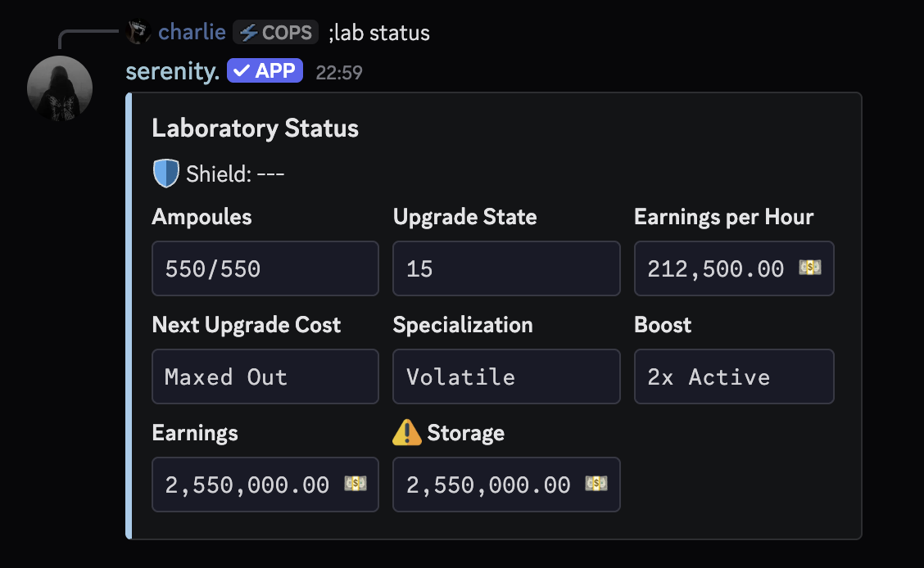Click the verified APP badge
This screenshot has width=924, height=568.
coord(265,70)
